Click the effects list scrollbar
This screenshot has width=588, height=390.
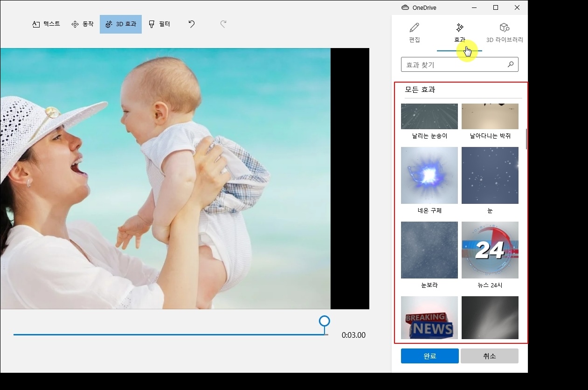click(x=526, y=139)
